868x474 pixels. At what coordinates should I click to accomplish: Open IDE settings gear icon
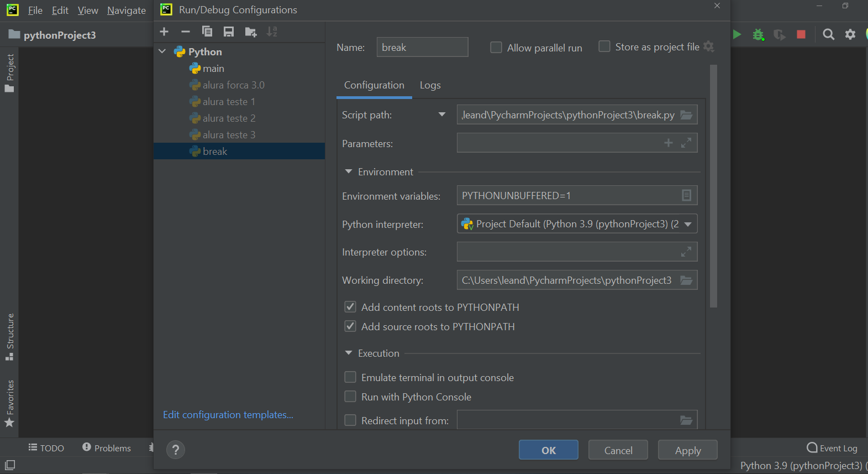(850, 34)
